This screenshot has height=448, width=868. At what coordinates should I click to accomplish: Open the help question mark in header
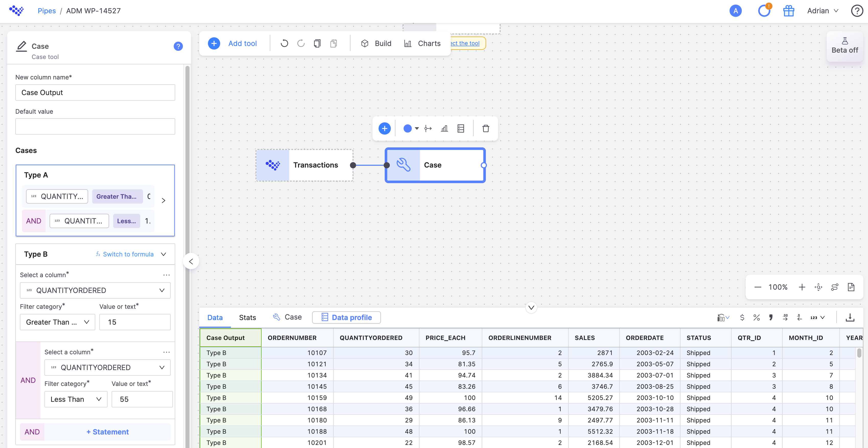857,11
